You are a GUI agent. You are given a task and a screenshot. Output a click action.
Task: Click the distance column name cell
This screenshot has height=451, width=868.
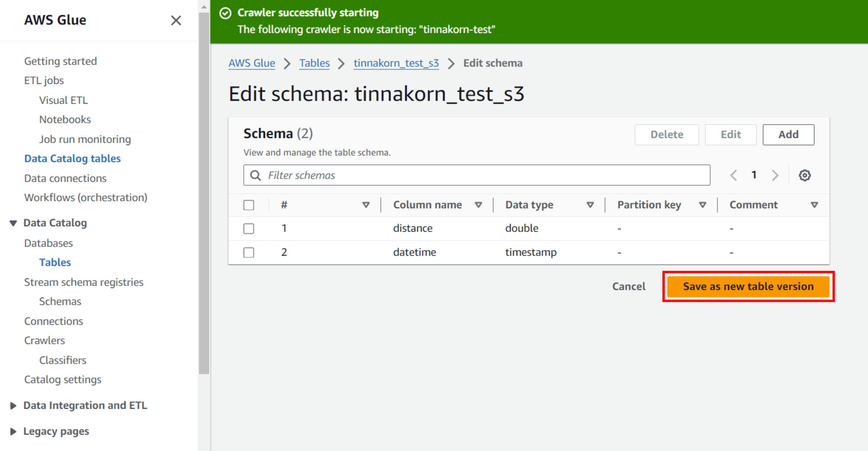click(x=413, y=229)
